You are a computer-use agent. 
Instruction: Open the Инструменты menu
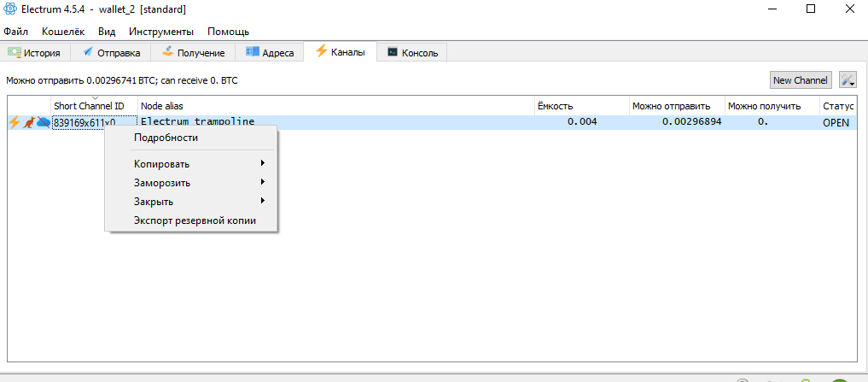tap(161, 32)
